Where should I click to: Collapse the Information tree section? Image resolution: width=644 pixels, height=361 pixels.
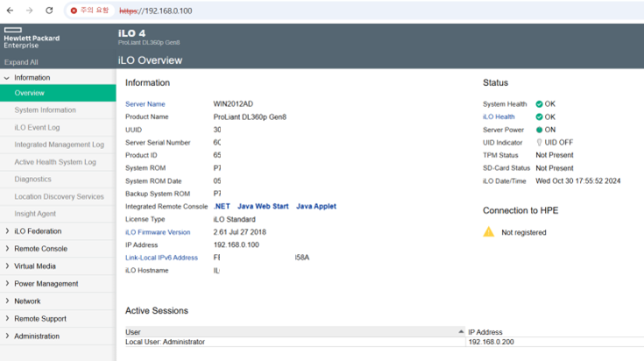click(x=7, y=78)
